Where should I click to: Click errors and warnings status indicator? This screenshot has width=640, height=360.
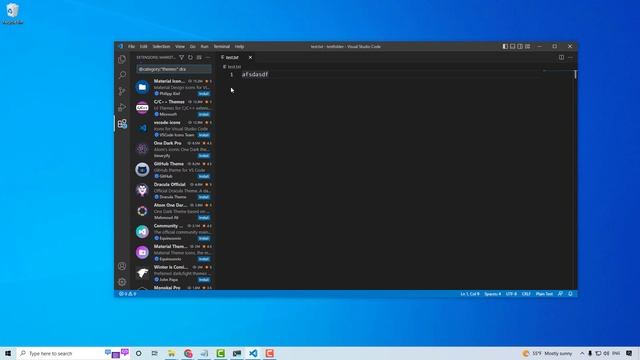(x=127, y=294)
